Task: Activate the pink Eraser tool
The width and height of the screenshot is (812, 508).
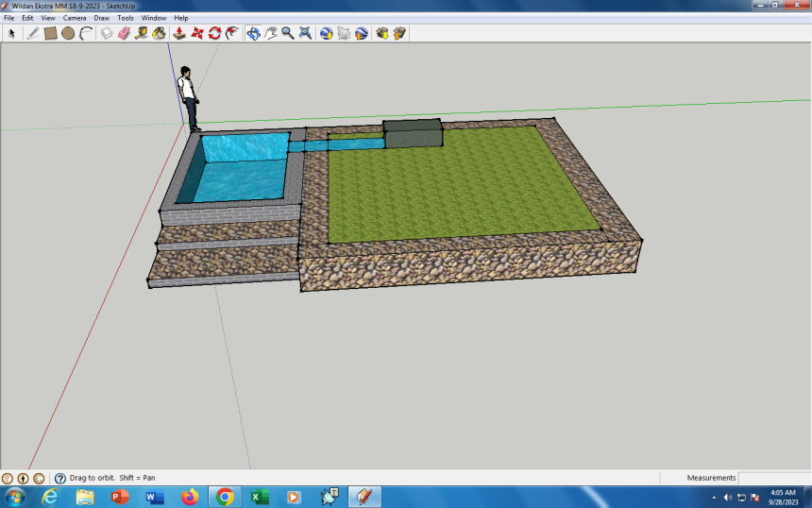Action: pyautogui.click(x=124, y=33)
